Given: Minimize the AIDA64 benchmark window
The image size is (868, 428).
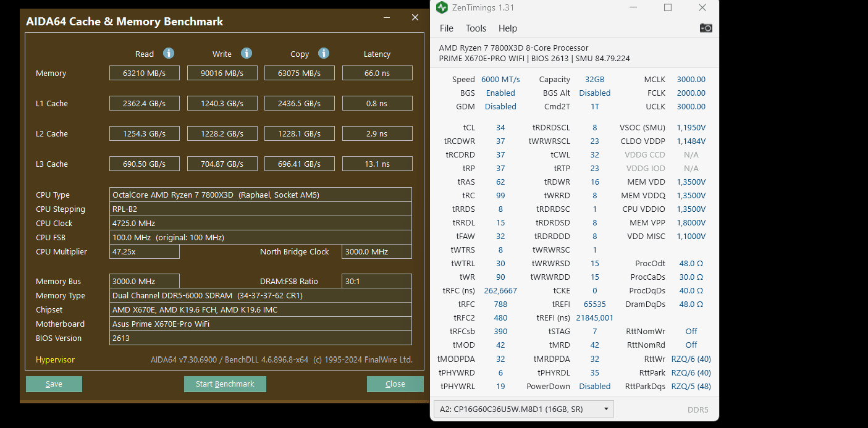Looking at the screenshot, I should tap(387, 18).
